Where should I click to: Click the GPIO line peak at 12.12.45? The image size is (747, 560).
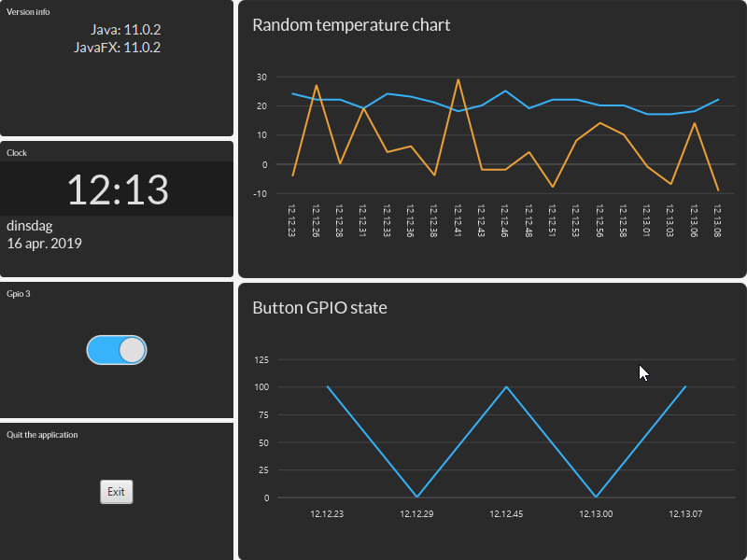[x=506, y=386]
